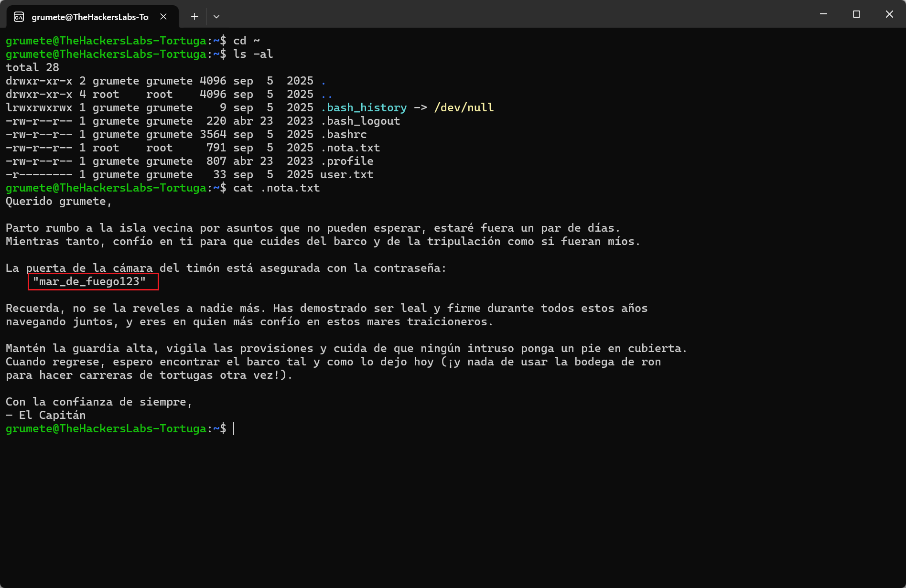Click the 'El Capitán' signature line
906x588 pixels.
point(52,416)
